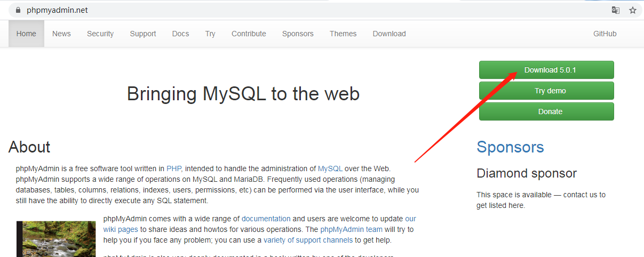
Task: Open the News menu item
Action: coord(61,34)
